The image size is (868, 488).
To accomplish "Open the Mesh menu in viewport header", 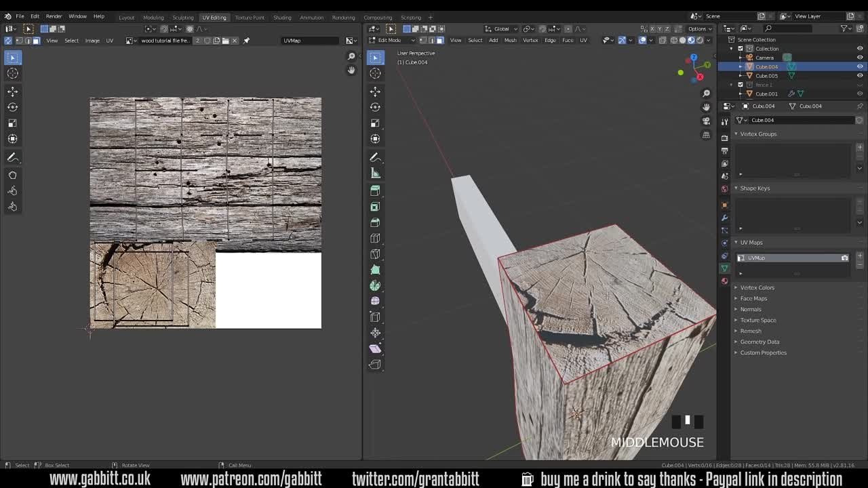I will (510, 40).
